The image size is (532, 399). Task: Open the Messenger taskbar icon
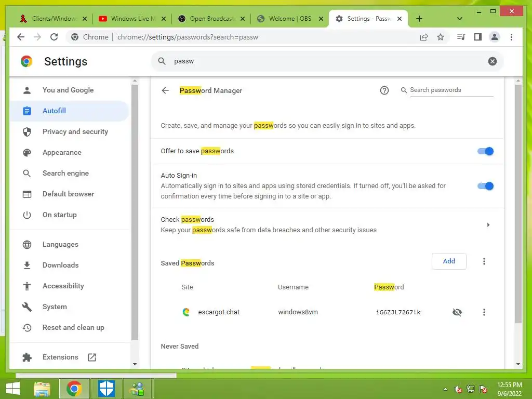coord(138,389)
